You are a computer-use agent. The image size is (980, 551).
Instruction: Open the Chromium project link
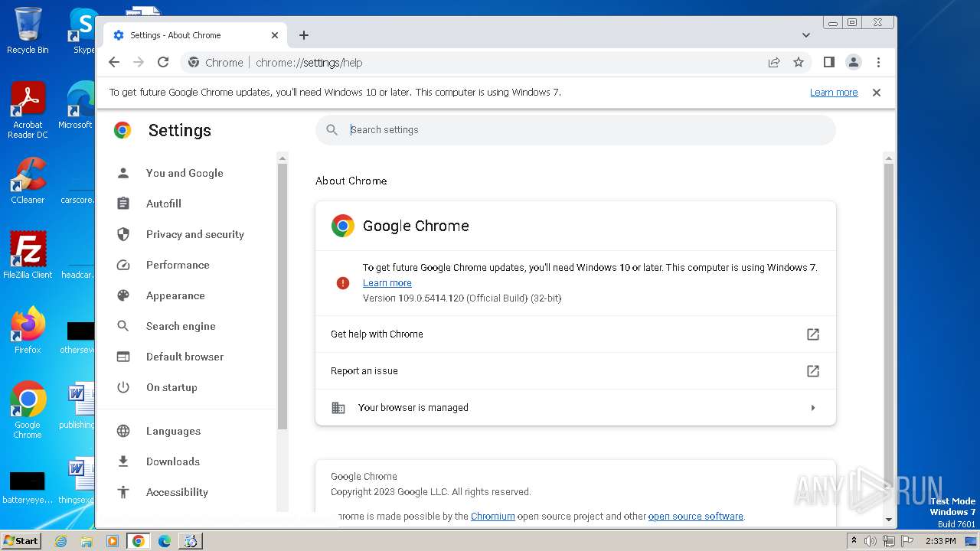493,517
